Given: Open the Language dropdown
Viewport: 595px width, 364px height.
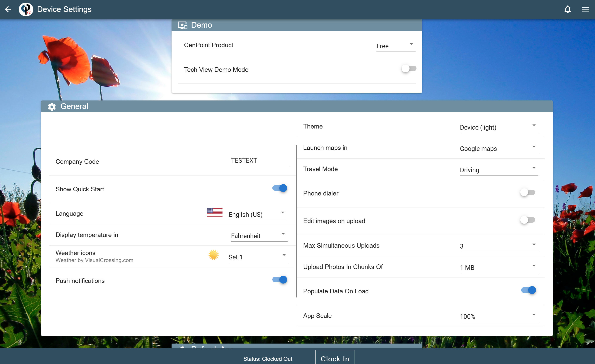Looking at the screenshot, I should click(x=258, y=214).
